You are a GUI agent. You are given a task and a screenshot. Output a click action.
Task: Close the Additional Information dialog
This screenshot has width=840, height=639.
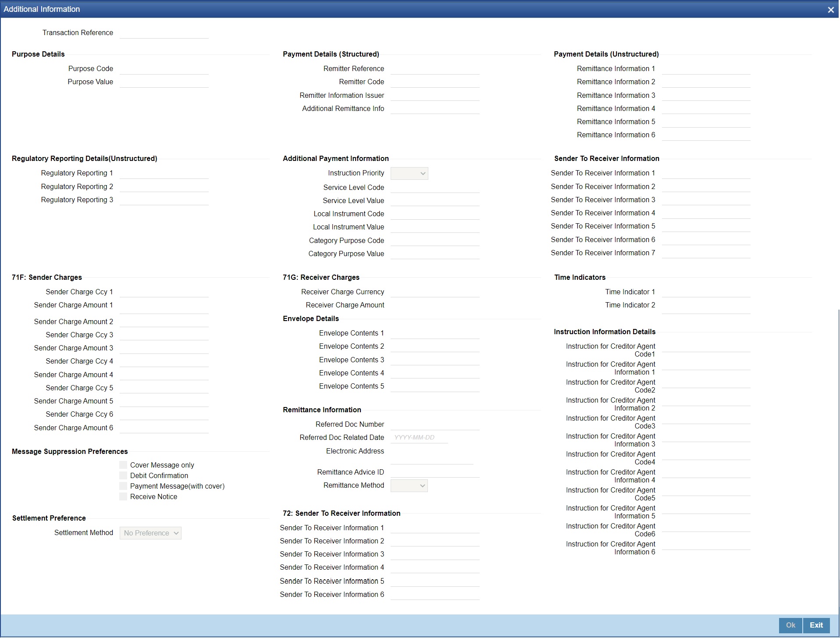click(x=830, y=10)
